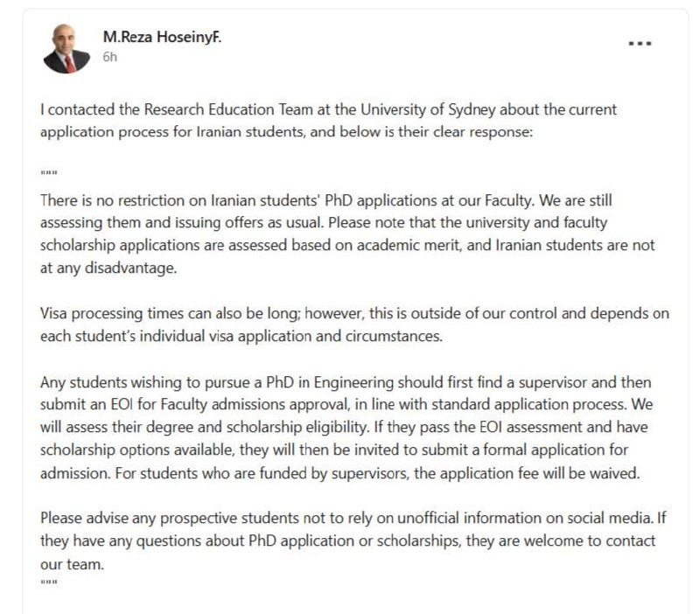The width and height of the screenshot is (700, 614).
Task: Click the line 'Please advise any prospective students'
Action: point(353,518)
